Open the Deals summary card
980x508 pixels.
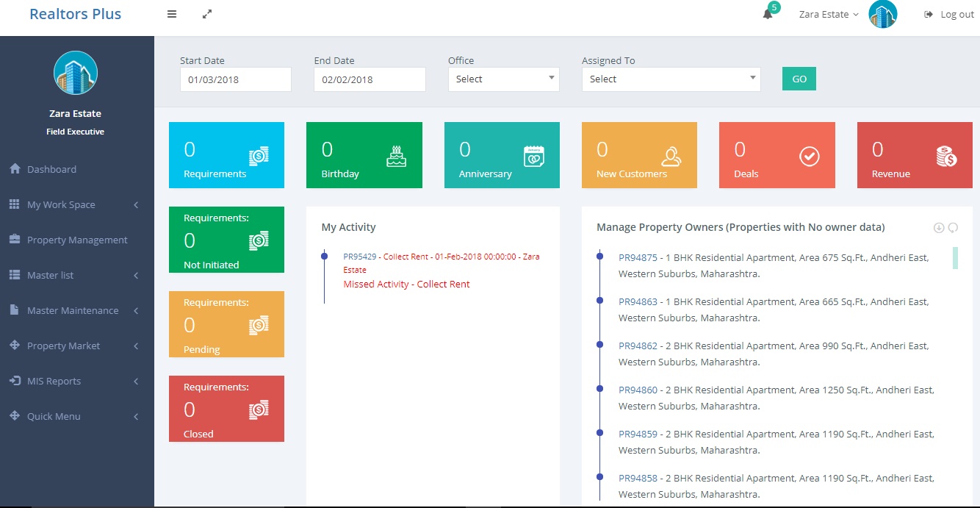pyautogui.click(x=777, y=155)
